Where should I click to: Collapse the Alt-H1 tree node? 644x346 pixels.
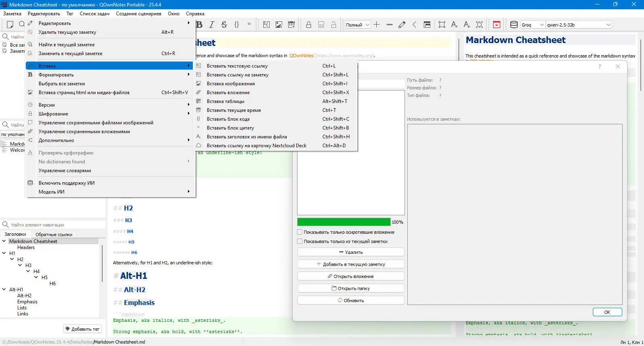(x=4, y=289)
